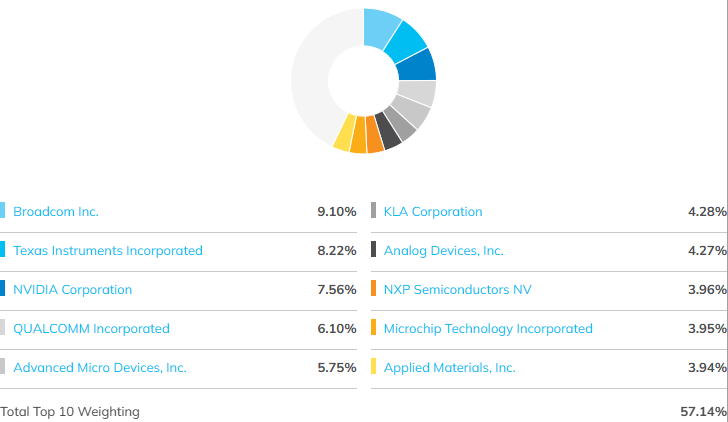Open the KLA Corporation link
The image size is (728, 422).
pyautogui.click(x=433, y=212)
